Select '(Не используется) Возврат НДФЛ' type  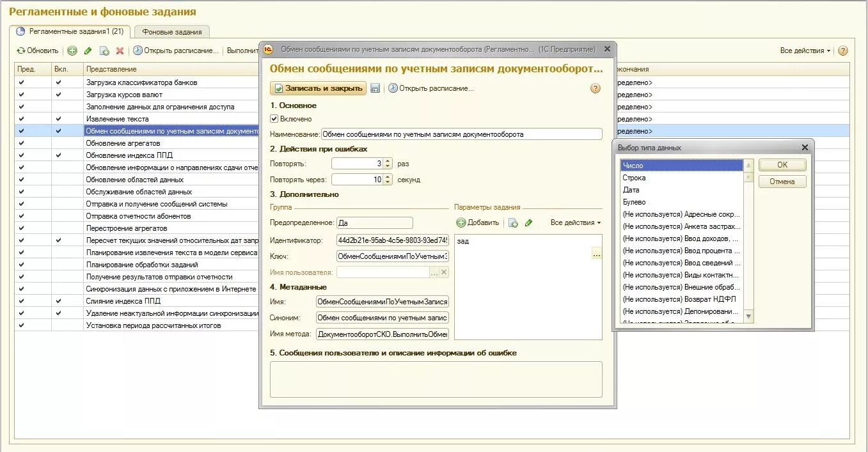pyautogui.click(x=682, y=299)
